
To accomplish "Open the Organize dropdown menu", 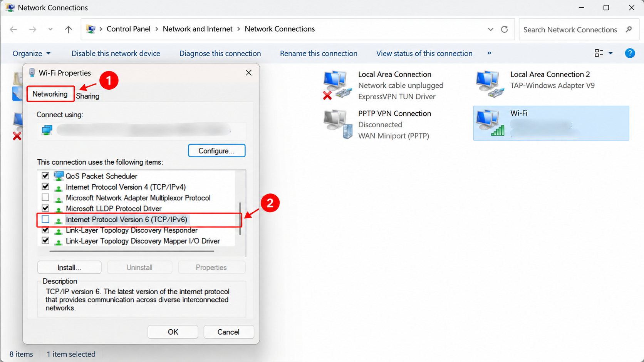I will point(31,53).
